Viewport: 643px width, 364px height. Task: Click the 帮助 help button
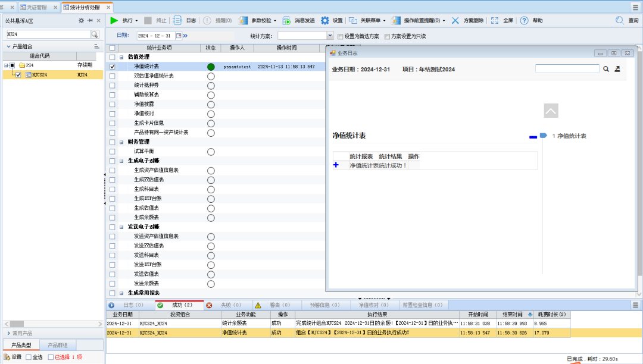[x=525, y=20]
